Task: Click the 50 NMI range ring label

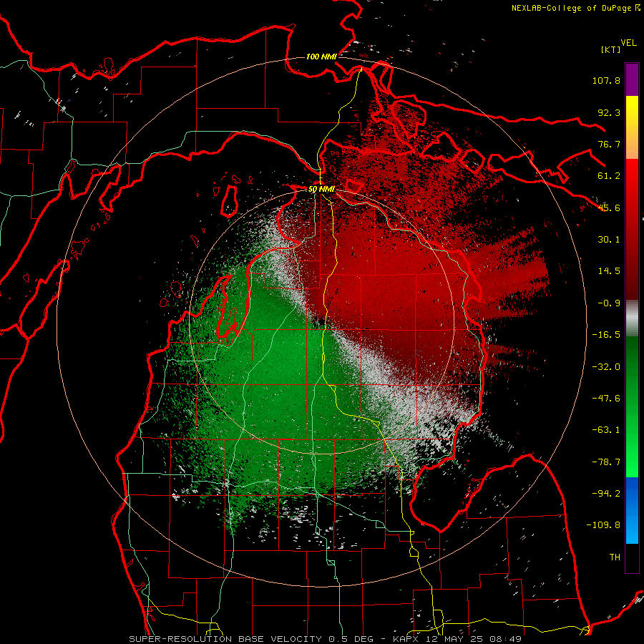Action: (x=321, y=190)
